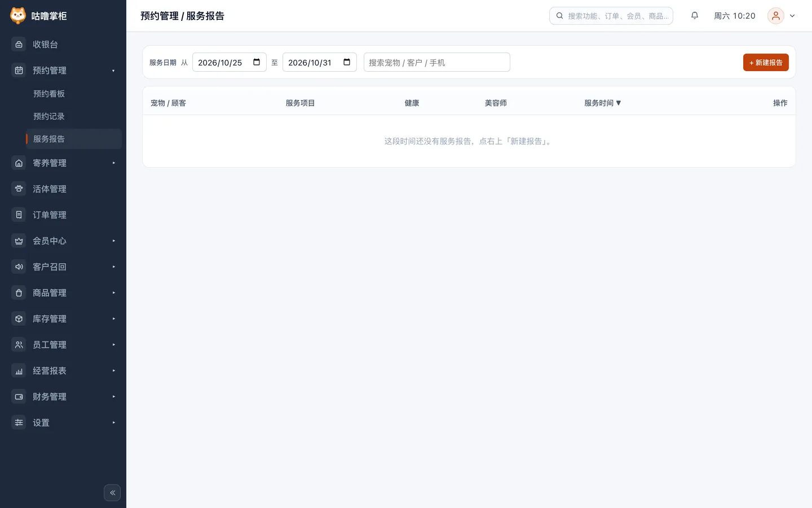This screenshot has height=508, width=812.
Task: Click the 2026/10/25 start date field
Action: click(x=230, y=62)
